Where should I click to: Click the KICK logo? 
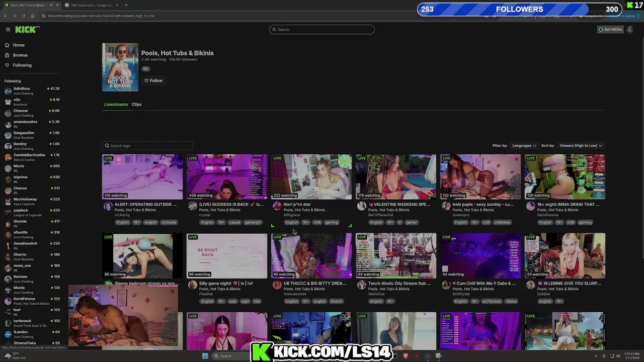[26, 29]
